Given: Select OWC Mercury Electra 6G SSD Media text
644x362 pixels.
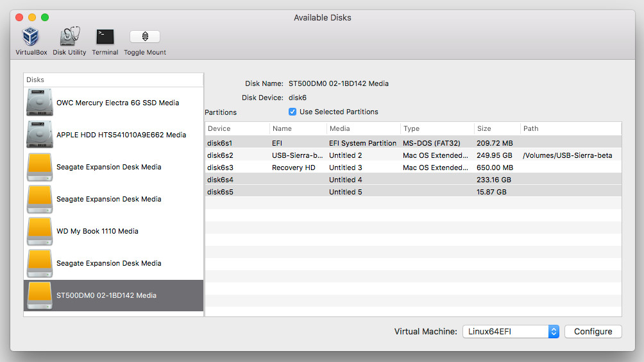Looking at the screenshot, I should 118,103.
